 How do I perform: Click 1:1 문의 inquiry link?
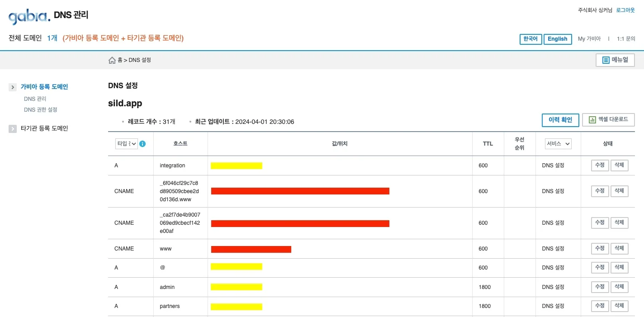click(626, 39)
